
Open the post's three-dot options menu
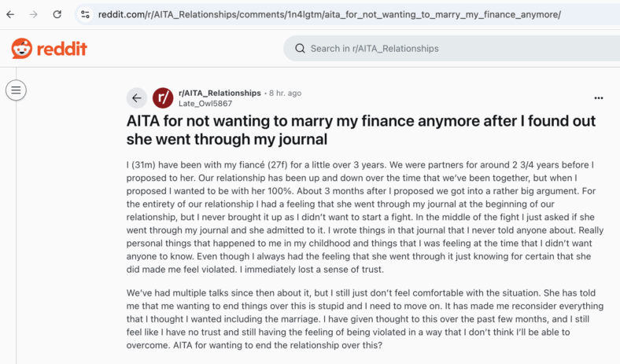click(x=599, y=98)
